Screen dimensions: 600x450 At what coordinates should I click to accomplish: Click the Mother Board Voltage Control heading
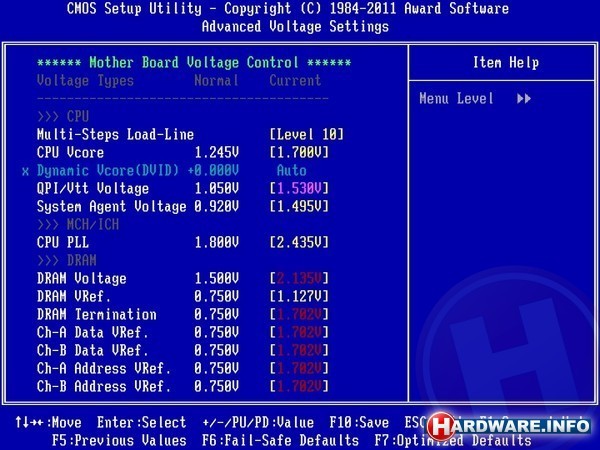pos(194,63)
